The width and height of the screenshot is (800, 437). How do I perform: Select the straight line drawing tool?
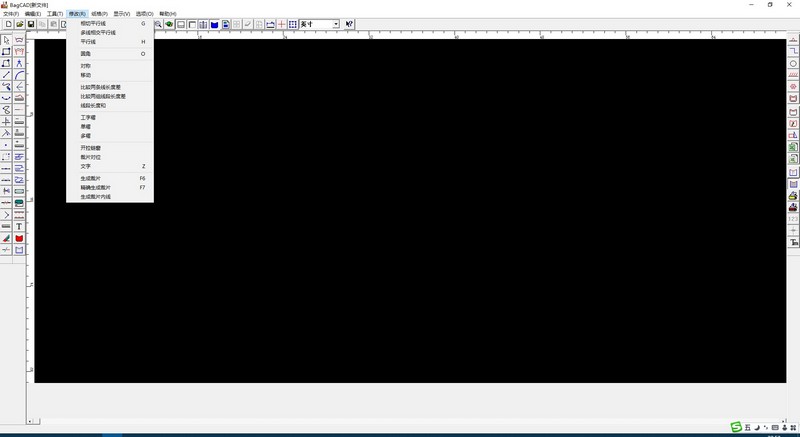[7, 75]
